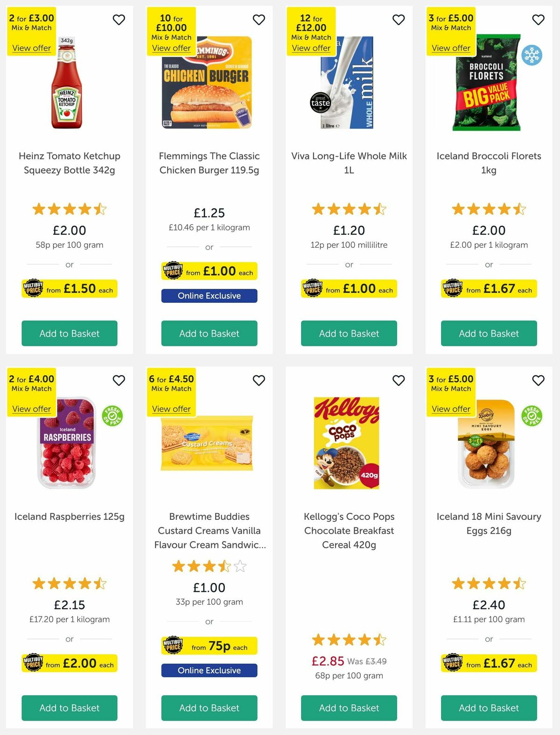
Task: Click the frozen snowflake icon on Broccoli Florets
Action: point(531,55)
